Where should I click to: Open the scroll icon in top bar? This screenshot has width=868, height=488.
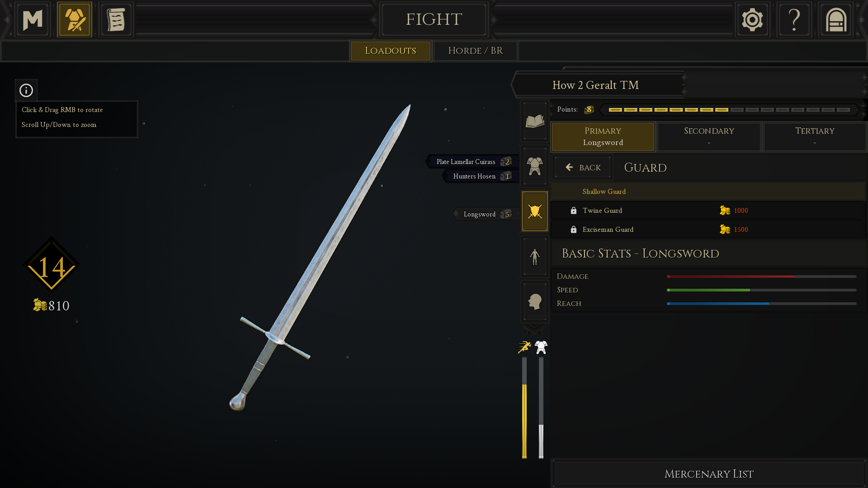(x=116, y=20)
